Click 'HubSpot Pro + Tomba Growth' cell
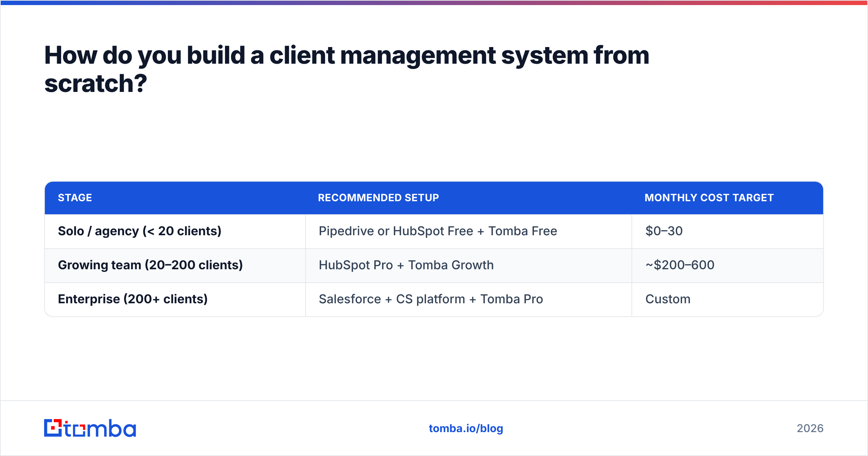The width and height of the screenshot is (868, 456). pos(469,265)
